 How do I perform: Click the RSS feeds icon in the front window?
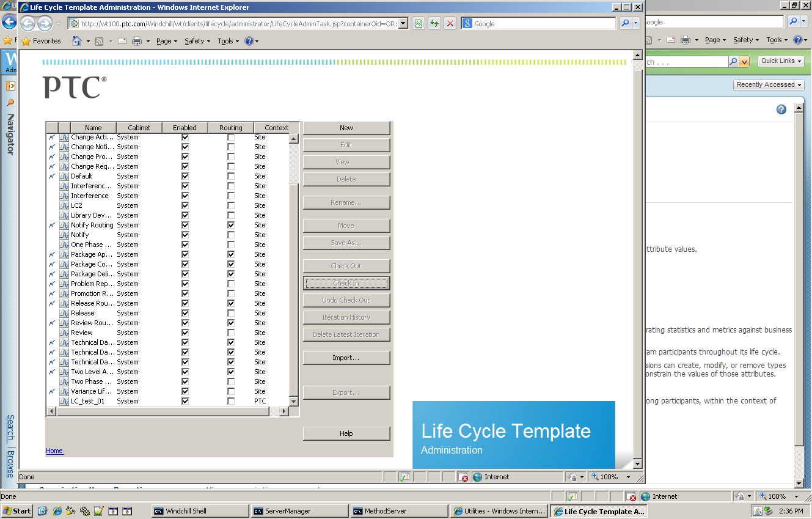tap(98, 41)
